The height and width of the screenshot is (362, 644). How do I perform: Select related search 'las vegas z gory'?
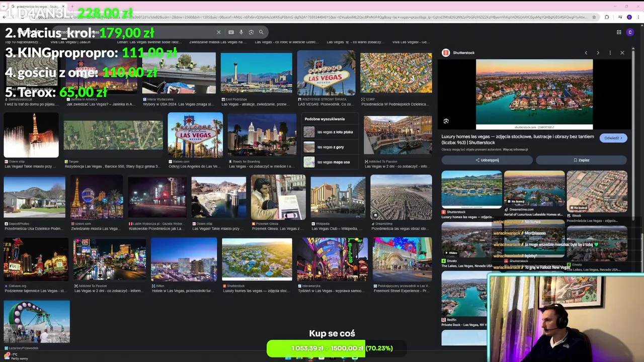click(x=330, y=147)
